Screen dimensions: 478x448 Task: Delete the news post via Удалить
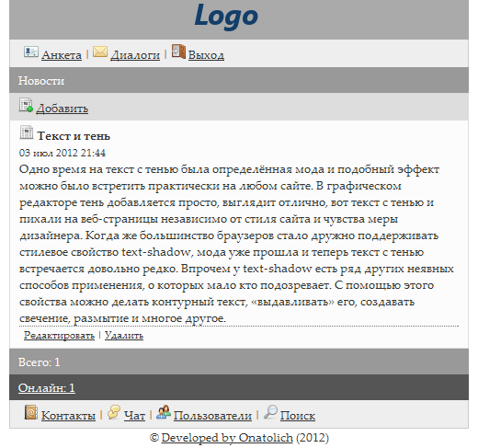124,335
